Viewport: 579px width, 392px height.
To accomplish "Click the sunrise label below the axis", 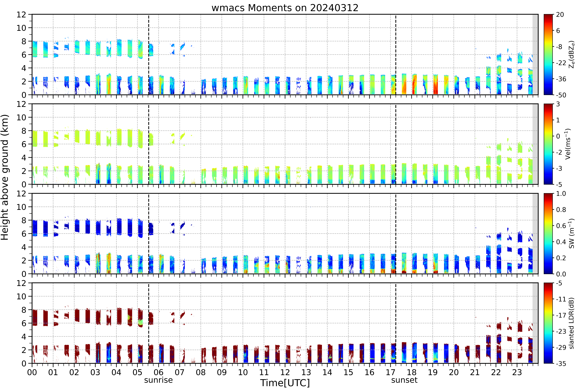I will [x=158, y=380].
